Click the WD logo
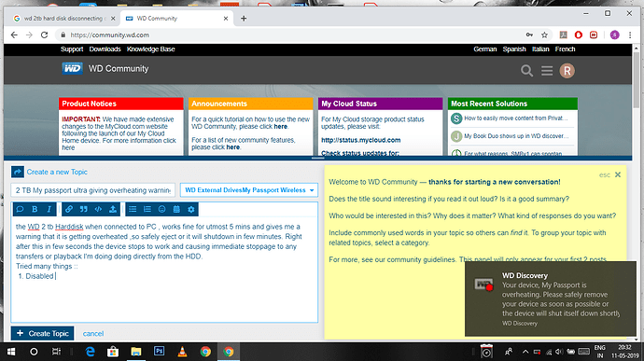The height and width of the screenshot is (361, 644). point(72,69)
